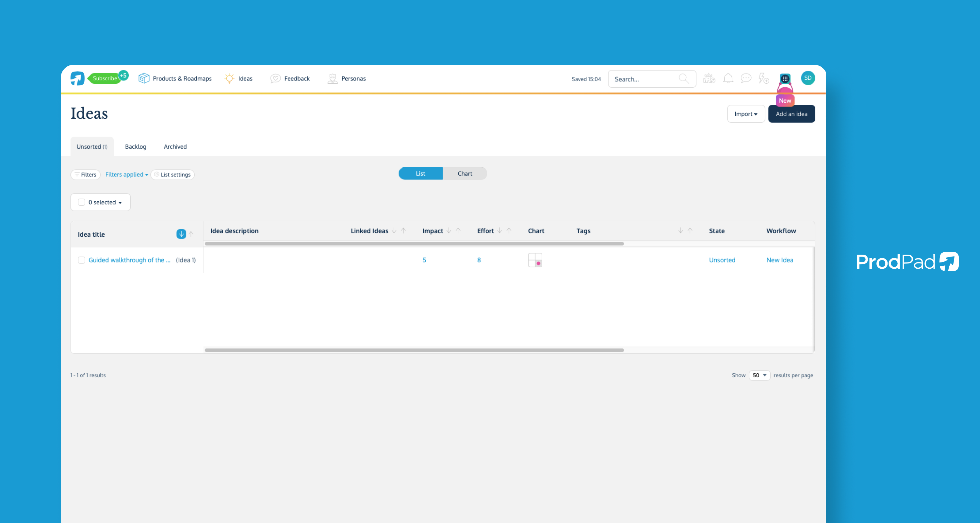This screenshot has height=523, width=980.
Task: Open the DotBot apps grid icon
Action: 784,78
